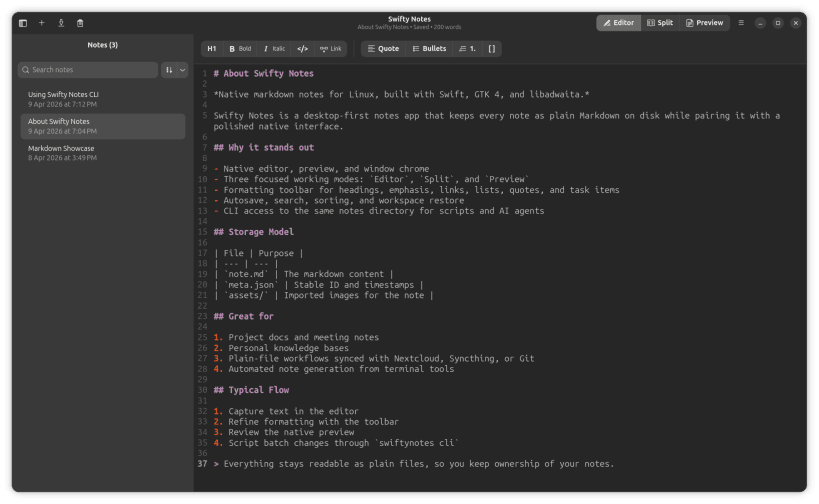
Task: Insert a Bullets list
Action: [429, 49]
